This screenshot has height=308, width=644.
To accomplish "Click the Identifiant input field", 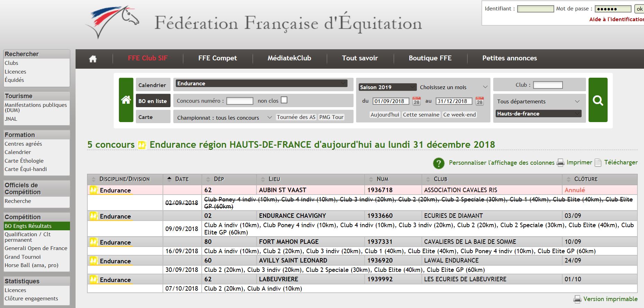I will pyautogui.click(x=536, y=9).
